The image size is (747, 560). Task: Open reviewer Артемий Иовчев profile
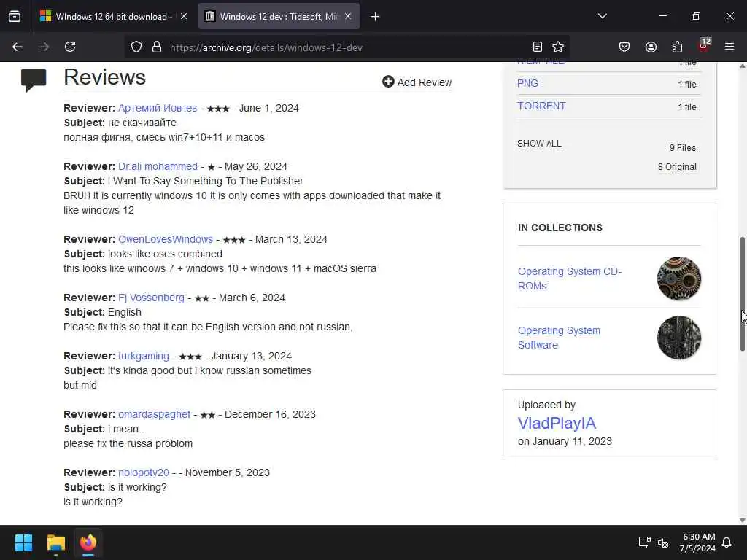coord(158,108)
